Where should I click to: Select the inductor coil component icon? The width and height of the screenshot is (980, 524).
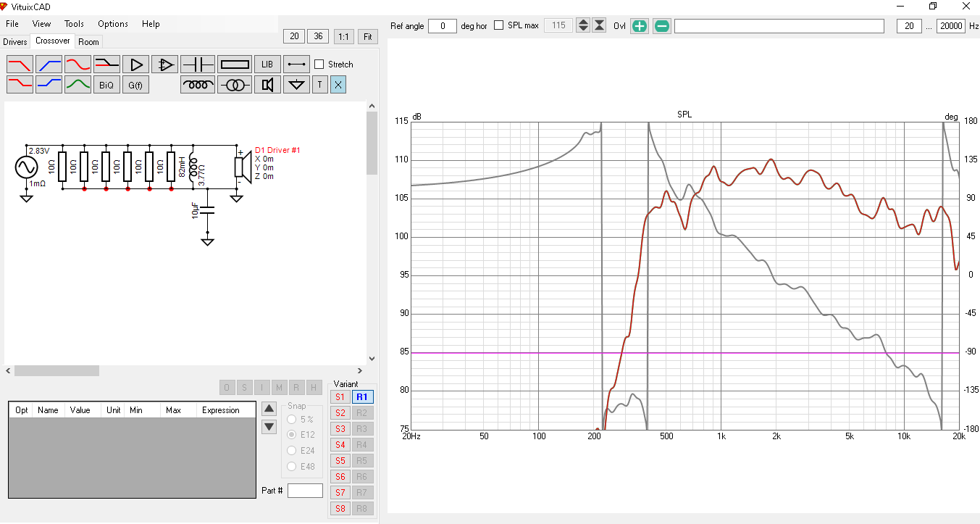[197, 85]
